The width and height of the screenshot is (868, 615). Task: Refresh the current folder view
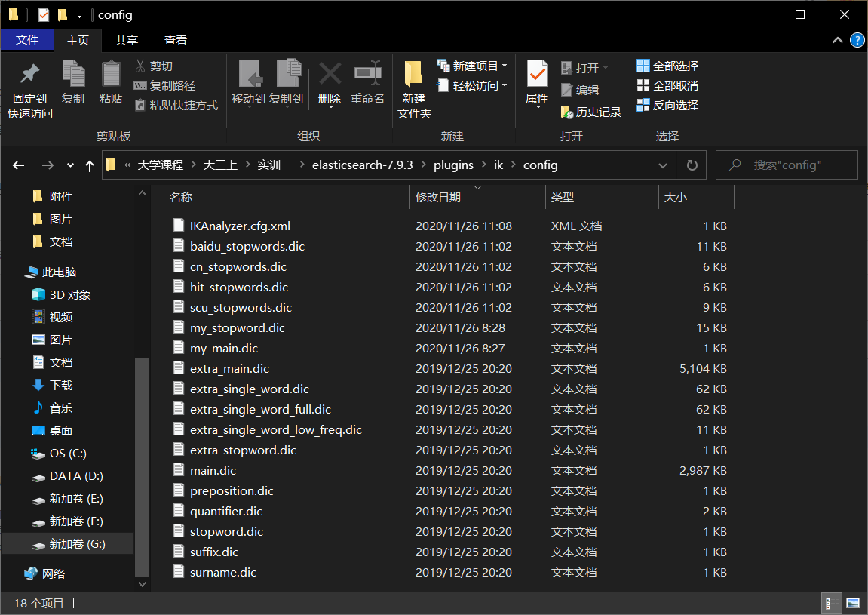pyautogui.click(x=692, y=165)
